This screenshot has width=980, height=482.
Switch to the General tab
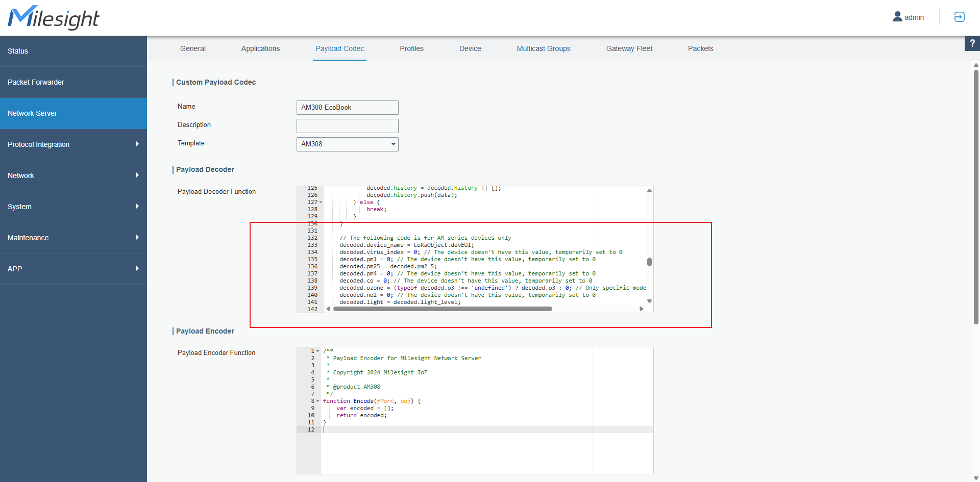coord(193,48)
